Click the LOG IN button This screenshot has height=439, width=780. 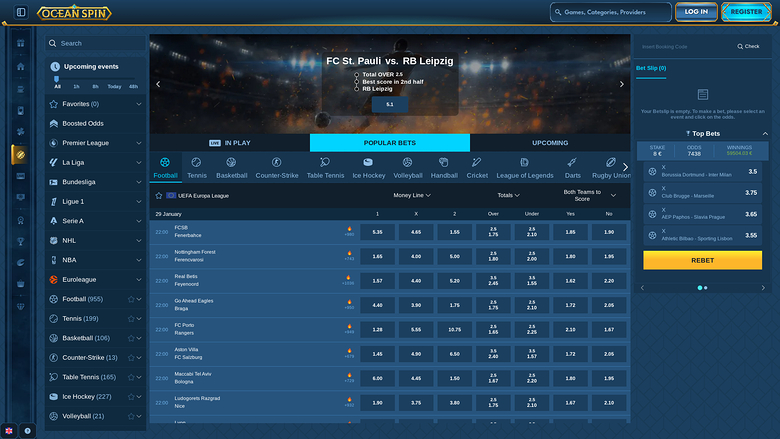[696, 12]
